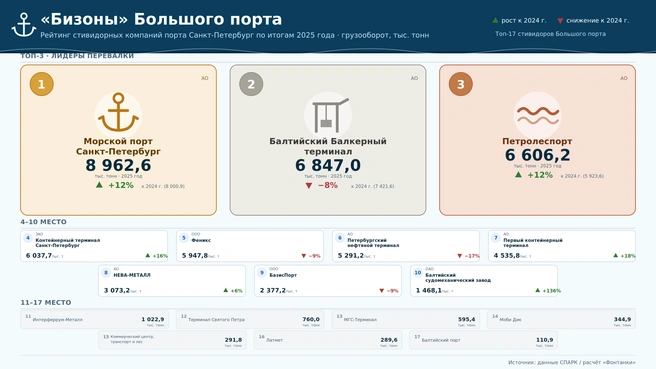656x369 pixels.
Task: Click the value 5 291,2
Action: point(351,255)
